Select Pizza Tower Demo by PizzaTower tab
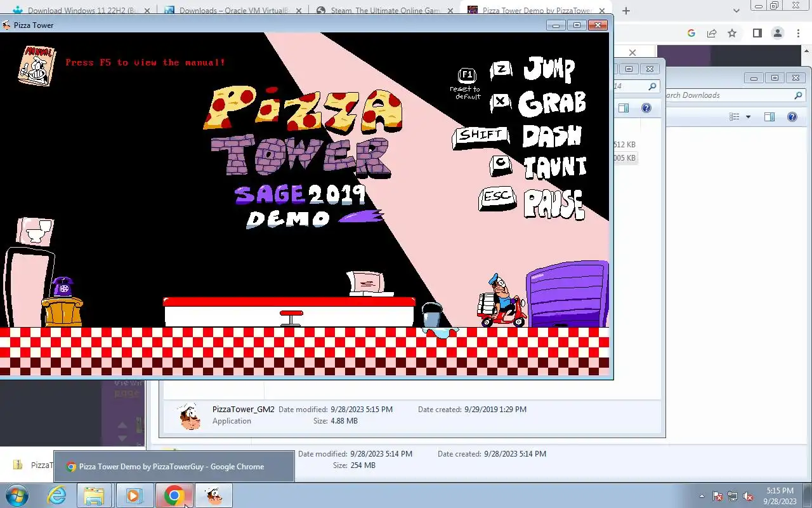Image resolution: width=812 pixels, height=508 pixels. click(x=536, y=11)
